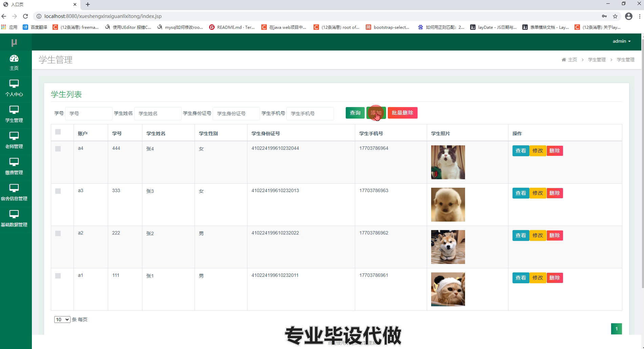Viewport: 644px width, 349px height.
Task: Click the home icon in the breadcrumb
Action: [564, 60]
